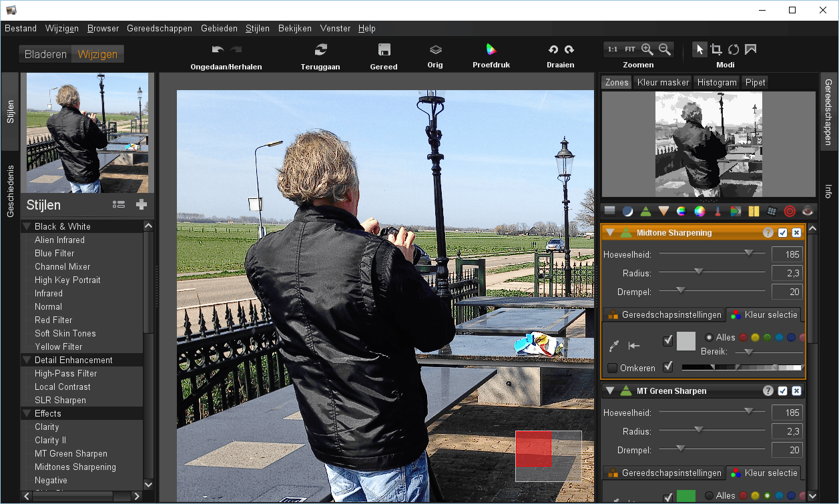
Task: Switch to the Histogram tab
Action: coord(717,82)
